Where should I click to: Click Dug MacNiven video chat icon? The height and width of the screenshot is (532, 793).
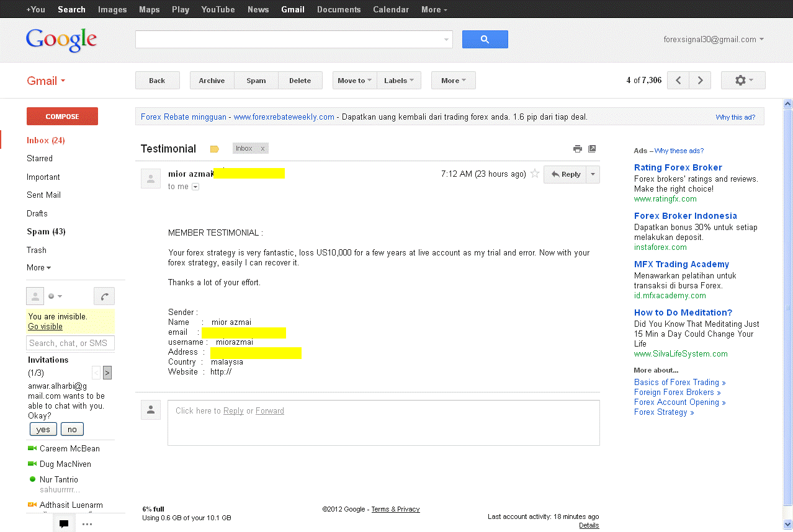(x=32, y=464)
